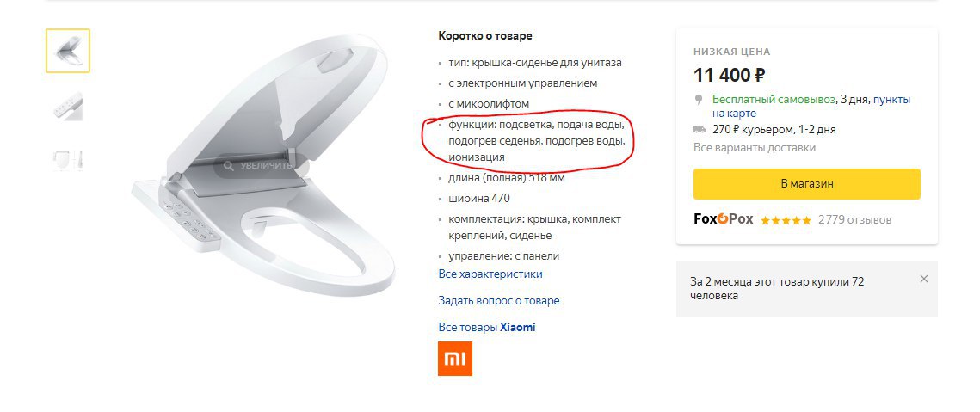This screenshot has height=412, width=980.
Task: Open Все товары Xiaomi link
Action: 487,328
